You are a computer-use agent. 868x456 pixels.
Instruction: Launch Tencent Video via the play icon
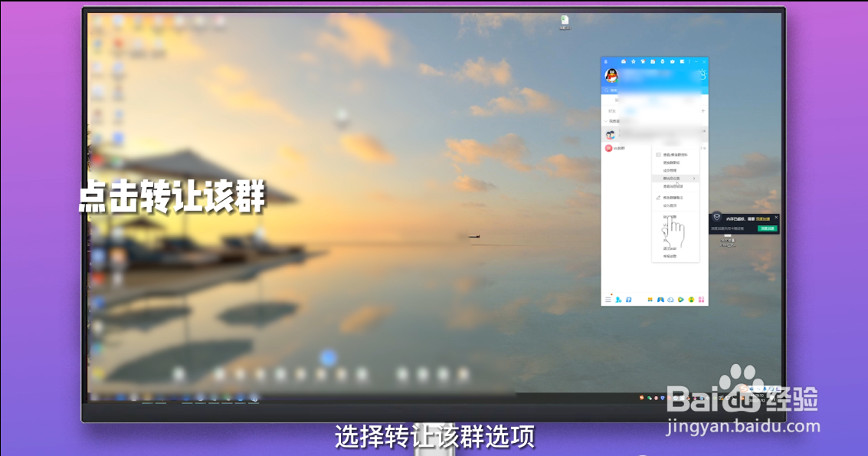point(681,300)
